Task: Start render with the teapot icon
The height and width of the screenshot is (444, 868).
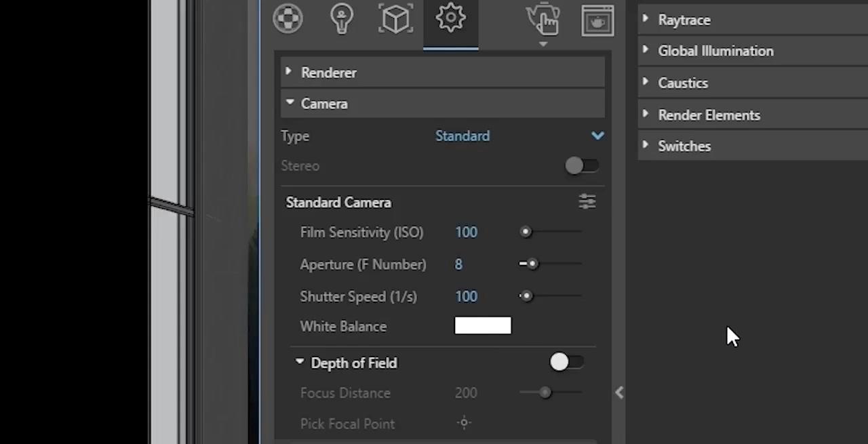Action: coord(543,18)
